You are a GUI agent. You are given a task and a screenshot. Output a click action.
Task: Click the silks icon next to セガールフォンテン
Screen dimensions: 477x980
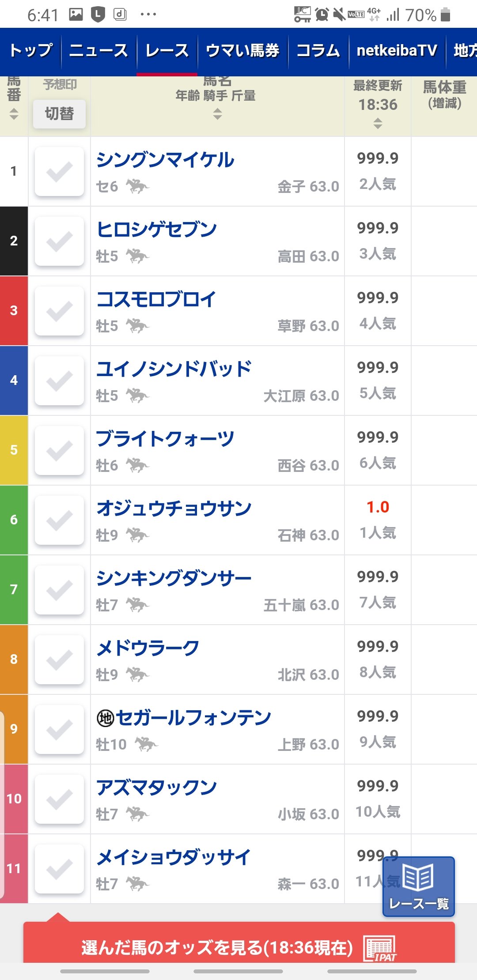coord(146,744)
